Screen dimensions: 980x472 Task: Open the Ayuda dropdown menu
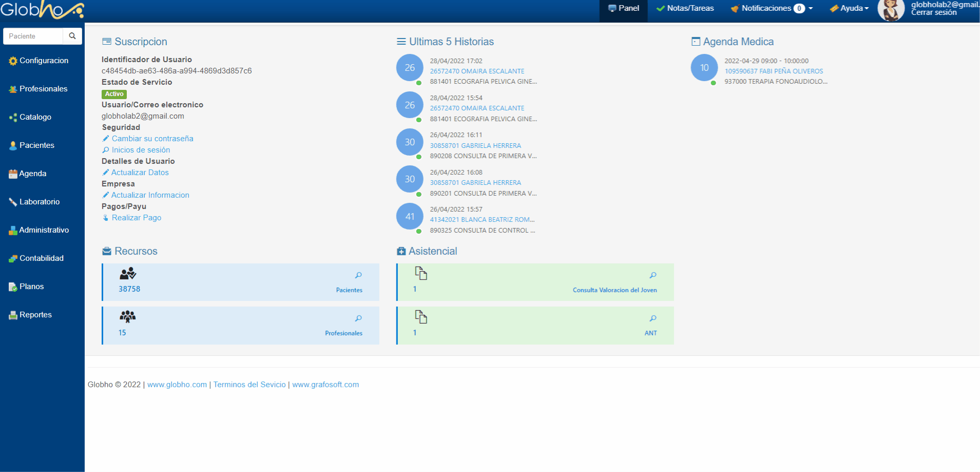click(x=850, y=8)
